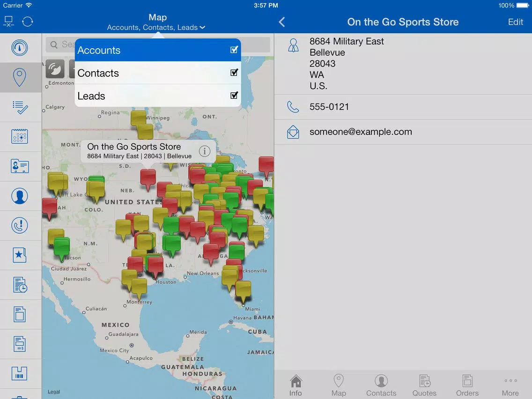Tap the On the Go Sports Store callout
Screen dimensions: 532x399
click(148, 151)
